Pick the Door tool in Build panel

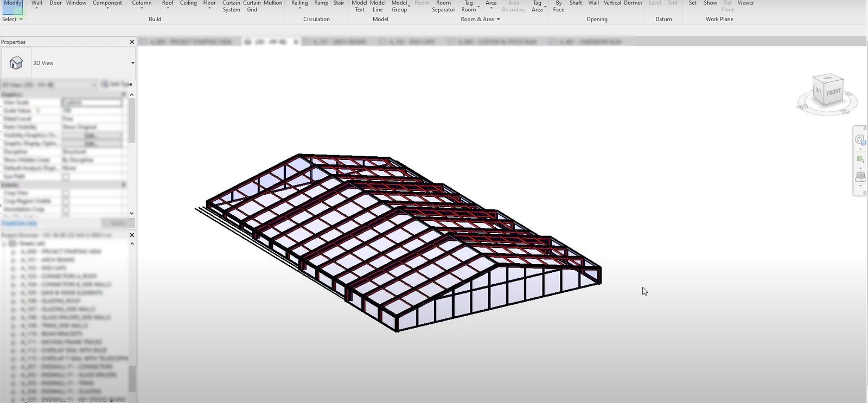coord(56,3)
